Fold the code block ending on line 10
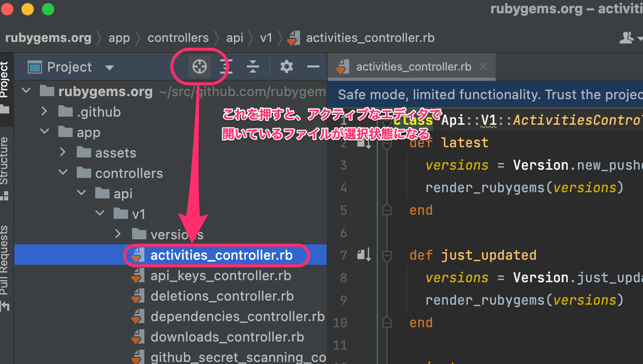643x364 pixels. tap(386, 323)
